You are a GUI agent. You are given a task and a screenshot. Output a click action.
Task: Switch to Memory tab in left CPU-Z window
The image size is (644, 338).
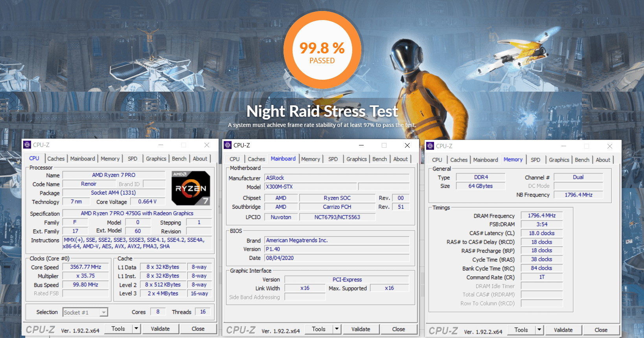110,158
